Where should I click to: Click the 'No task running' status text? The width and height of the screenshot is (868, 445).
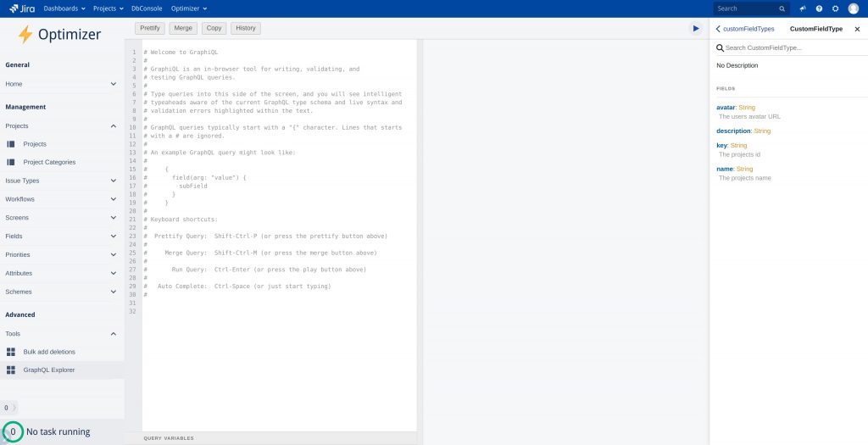58,431
